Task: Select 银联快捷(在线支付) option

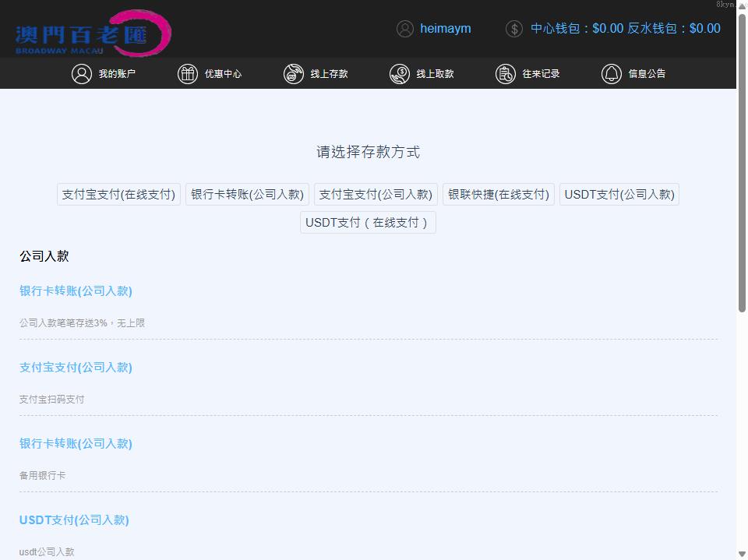Action: pos(499,195)
